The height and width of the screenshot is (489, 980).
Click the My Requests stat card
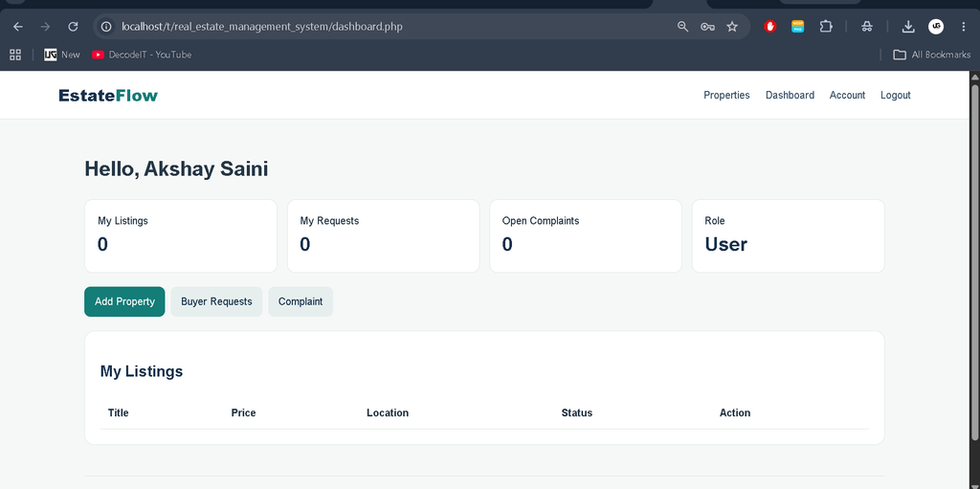[x=383, y=235]
